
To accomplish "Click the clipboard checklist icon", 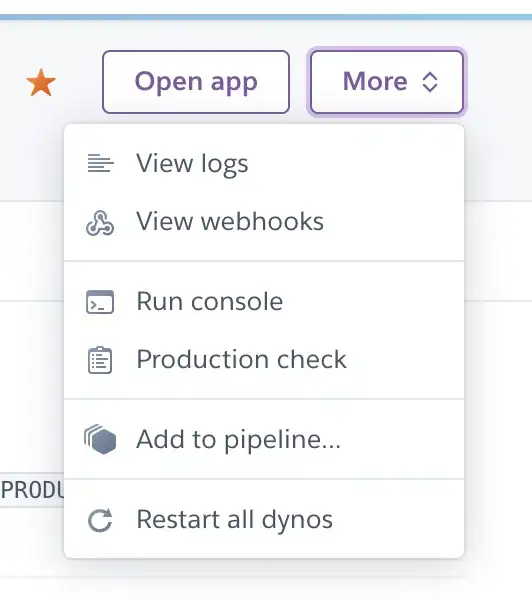I will [x=100, y=360].
